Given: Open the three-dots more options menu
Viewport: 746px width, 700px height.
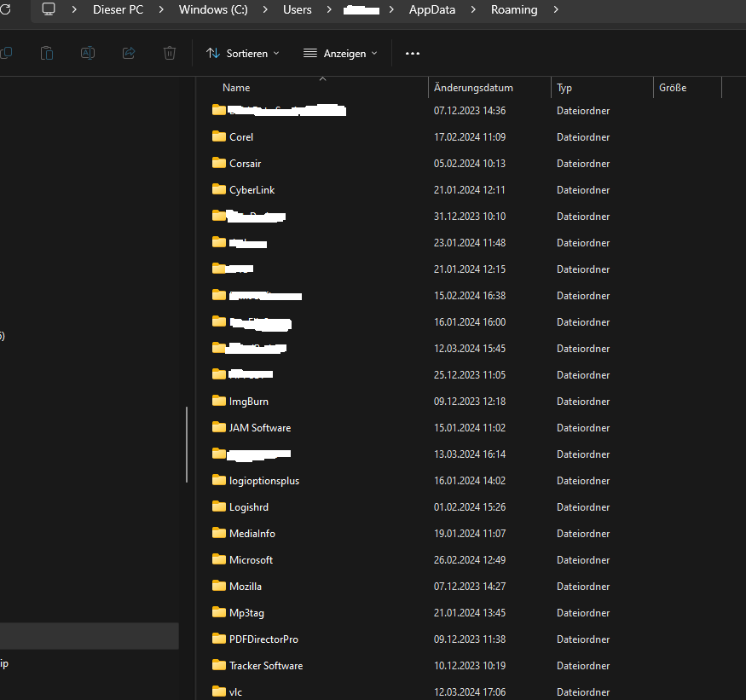Looking at the screenshot, I should pyautogui.click(x=413, y=54).
